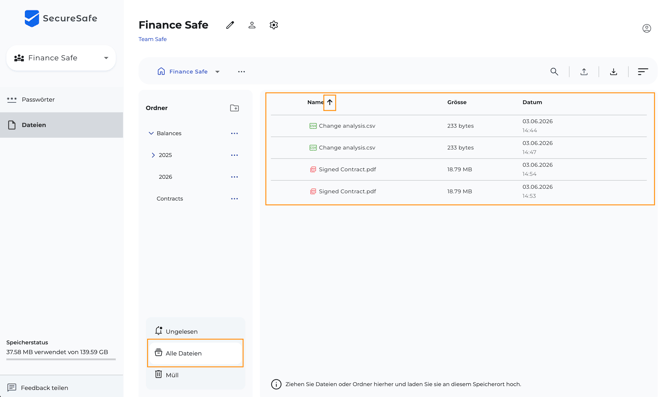Open safe settings gear icon
This screenshot has height=397, width=670.
pos(274,25)
